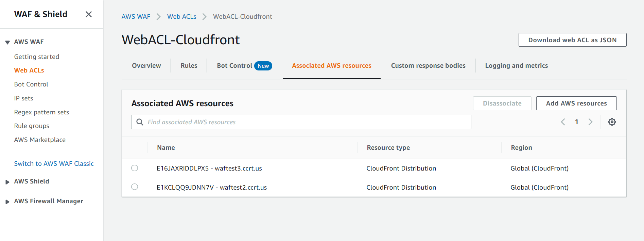This screenshot has height=241, width=644.
Task: Switch to the Rules tab
Action: pyautogui.click(x=189, y=65)
